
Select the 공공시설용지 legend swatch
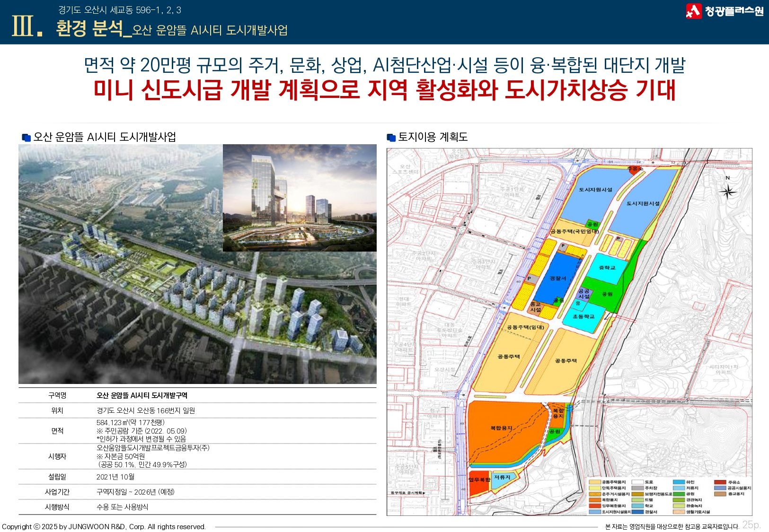pyautogui.click(x=720, y=488)
